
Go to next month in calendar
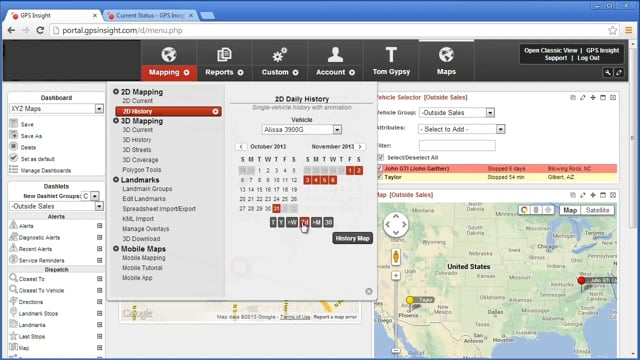click(x=360, y=147)
